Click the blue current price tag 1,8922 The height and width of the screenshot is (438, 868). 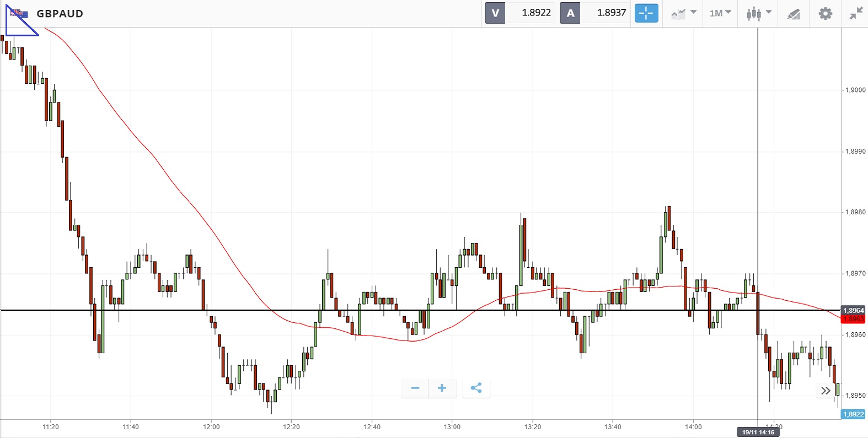tap(854, 414)
